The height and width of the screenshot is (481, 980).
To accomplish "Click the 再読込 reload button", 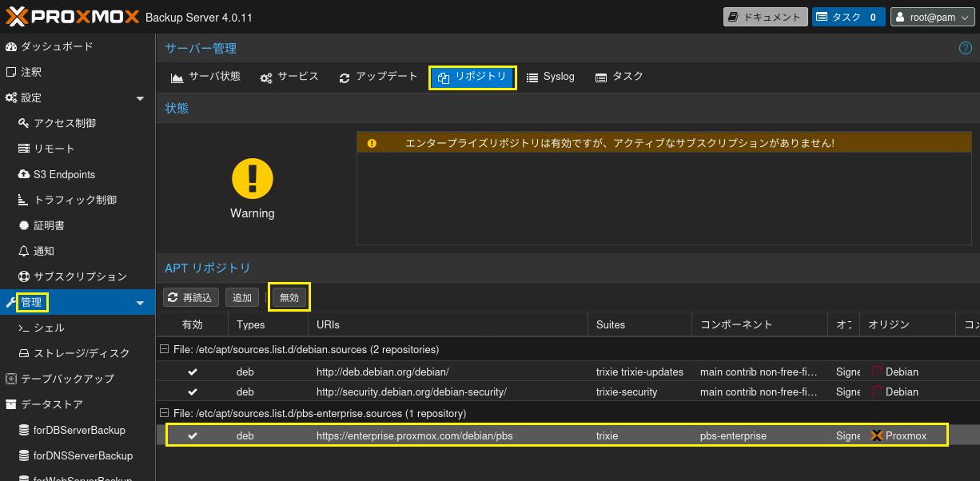I will tap(192, 297).
